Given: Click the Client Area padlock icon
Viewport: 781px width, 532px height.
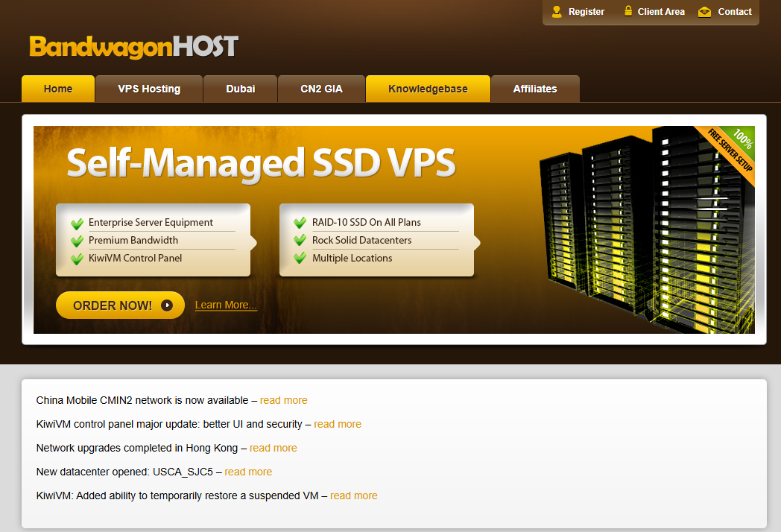Looking at the screenshot, I should [x=628, y=11].
